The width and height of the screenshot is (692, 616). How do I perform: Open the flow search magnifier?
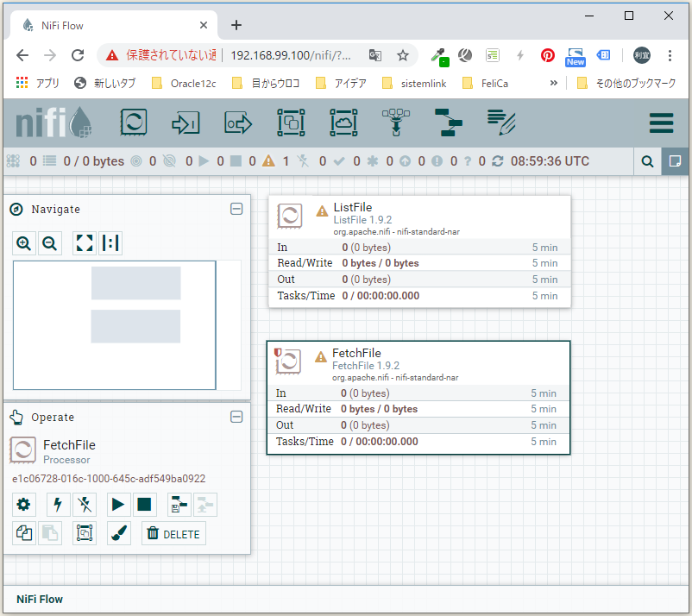[647, 161]
